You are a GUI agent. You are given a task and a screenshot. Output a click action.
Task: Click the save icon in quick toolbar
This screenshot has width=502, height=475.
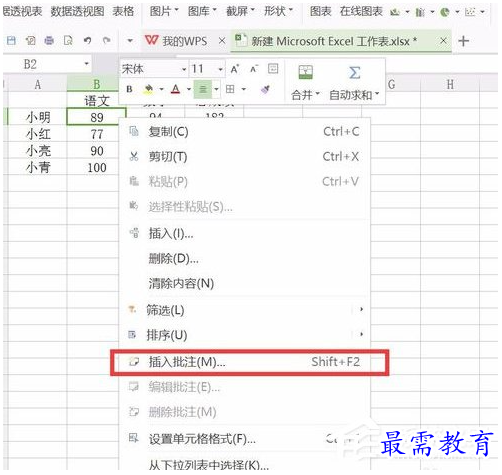(x=11, y=41)
